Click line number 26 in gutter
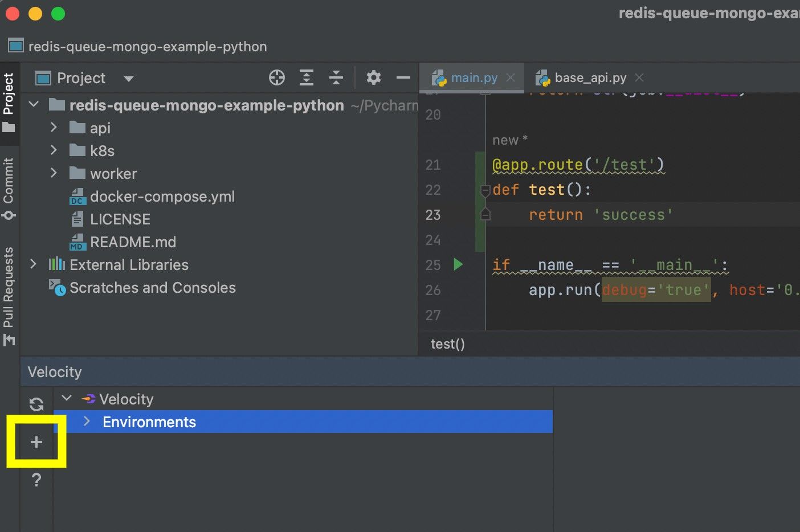Viewport: 800px width, 532px height. [x=433, y=290]
